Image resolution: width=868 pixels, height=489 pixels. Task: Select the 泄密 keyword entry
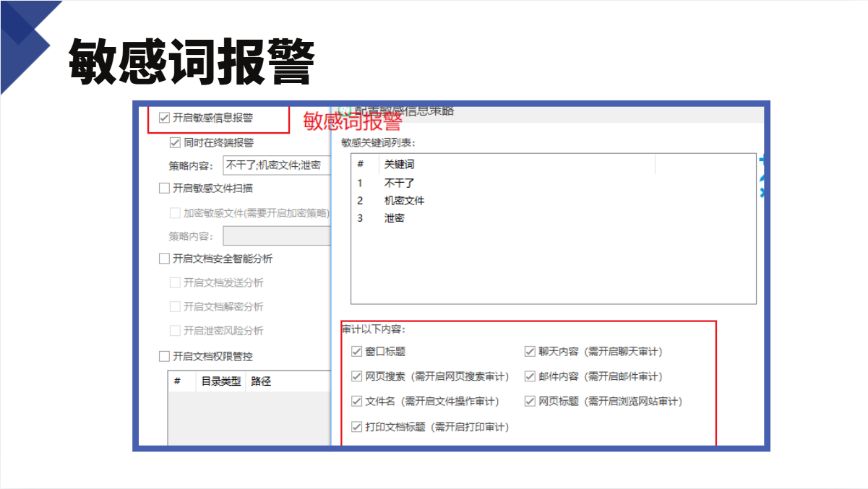[395, 218]
